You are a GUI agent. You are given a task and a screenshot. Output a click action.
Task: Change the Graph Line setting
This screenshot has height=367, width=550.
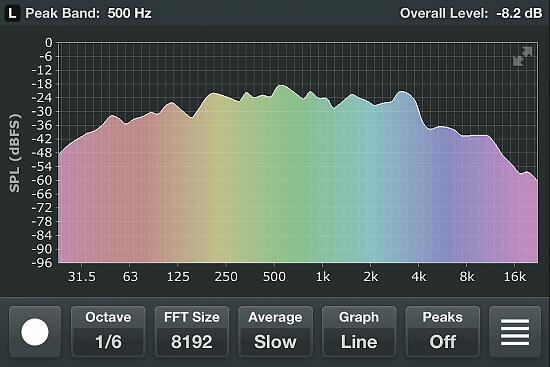click(x=359, y=332)
